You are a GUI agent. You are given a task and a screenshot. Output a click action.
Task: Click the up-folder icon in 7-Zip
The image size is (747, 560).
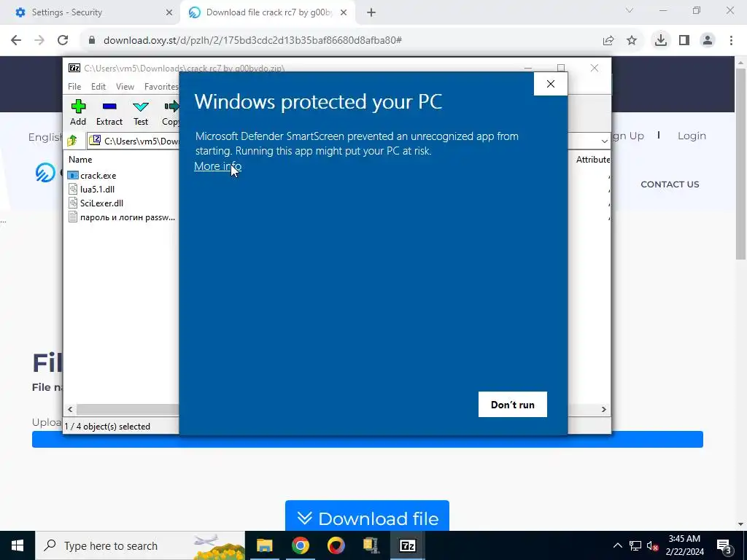pos(72,141)
